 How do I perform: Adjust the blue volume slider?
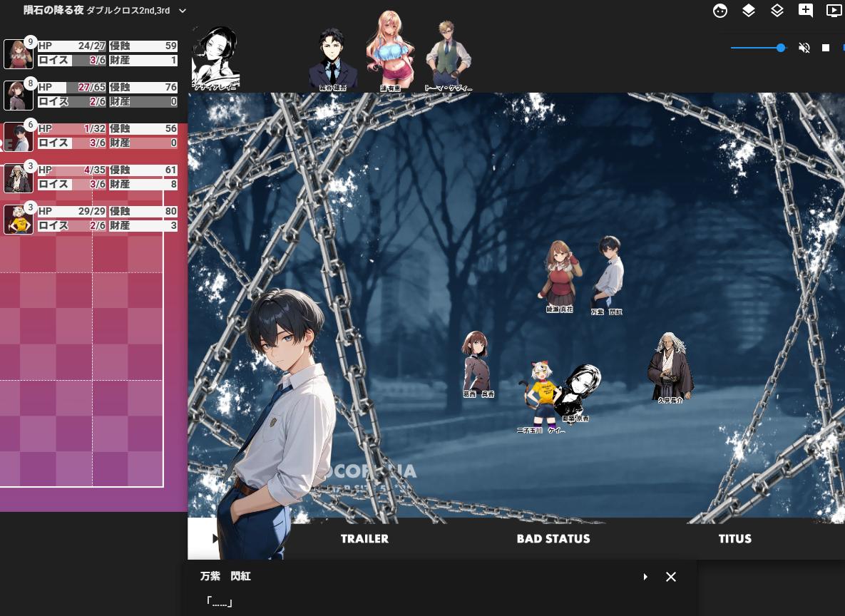pos(781,48)
